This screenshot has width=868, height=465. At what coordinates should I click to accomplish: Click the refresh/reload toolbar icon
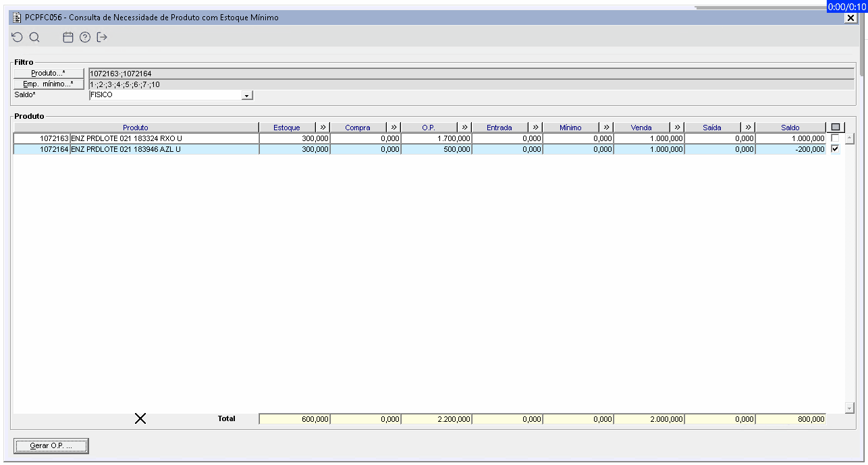point(18,38)
